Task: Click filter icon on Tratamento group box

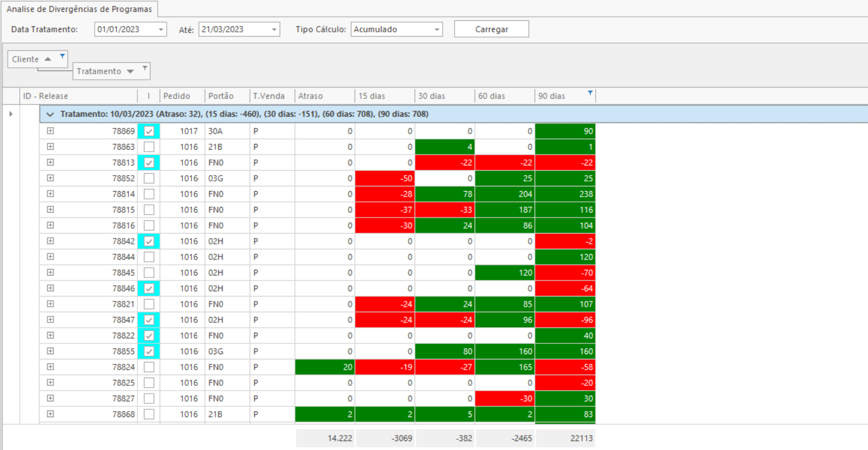Action: 145,68
